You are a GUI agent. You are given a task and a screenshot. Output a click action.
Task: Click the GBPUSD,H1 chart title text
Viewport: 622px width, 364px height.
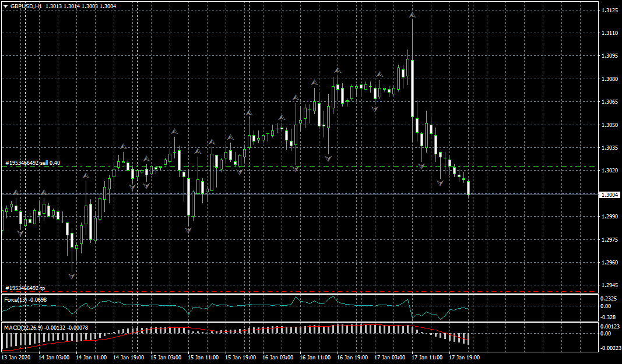pos(26,6)
